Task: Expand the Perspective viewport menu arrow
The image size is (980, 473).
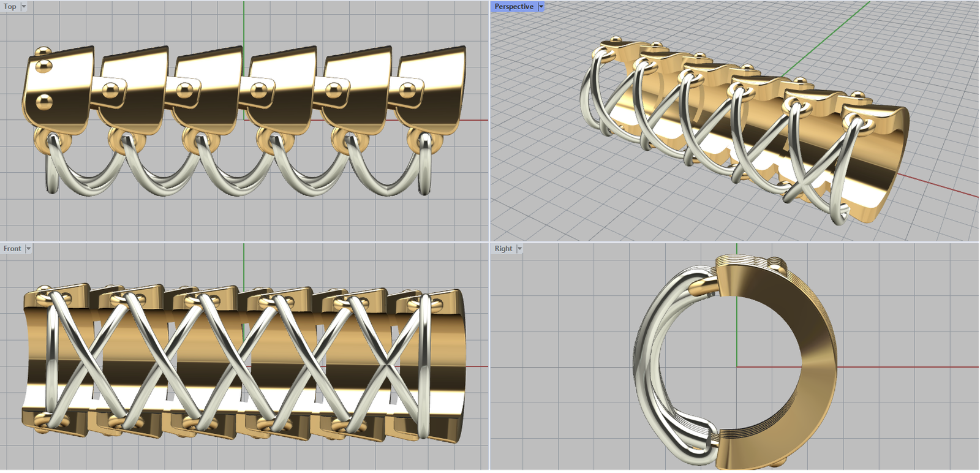Action: click(x=541, y=7)
